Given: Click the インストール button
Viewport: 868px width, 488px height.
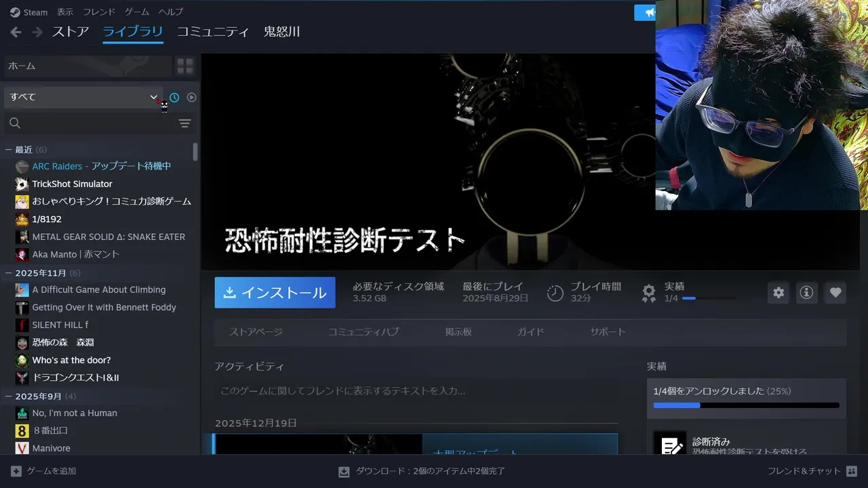Looking at the screenshot, I should [x=275, y=293].
